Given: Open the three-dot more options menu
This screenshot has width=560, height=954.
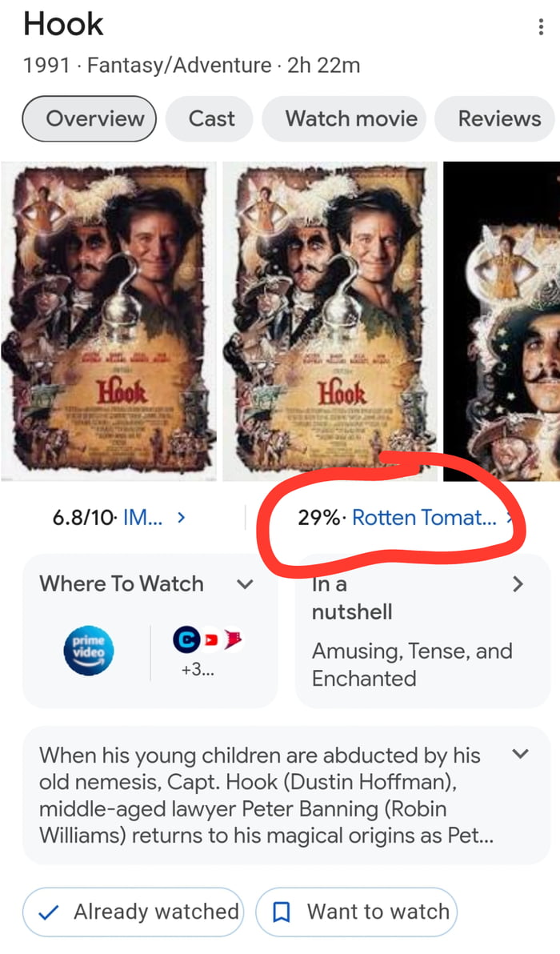Looking at the screenshot, I should pos(542,27).
